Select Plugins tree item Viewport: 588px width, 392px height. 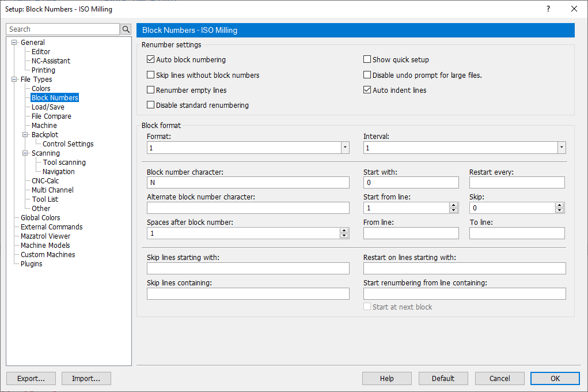coord(32,263)
